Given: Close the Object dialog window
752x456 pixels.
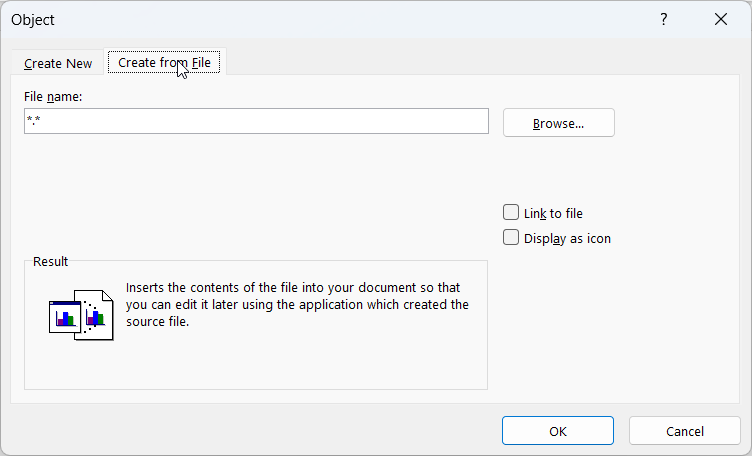Looking at the screenshot, I should tap(721, 19).
